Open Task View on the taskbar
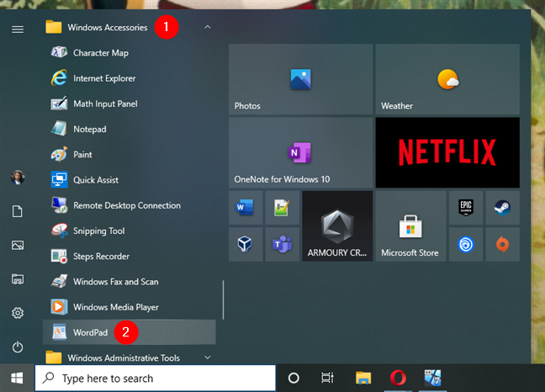 (x=327, y=378)
